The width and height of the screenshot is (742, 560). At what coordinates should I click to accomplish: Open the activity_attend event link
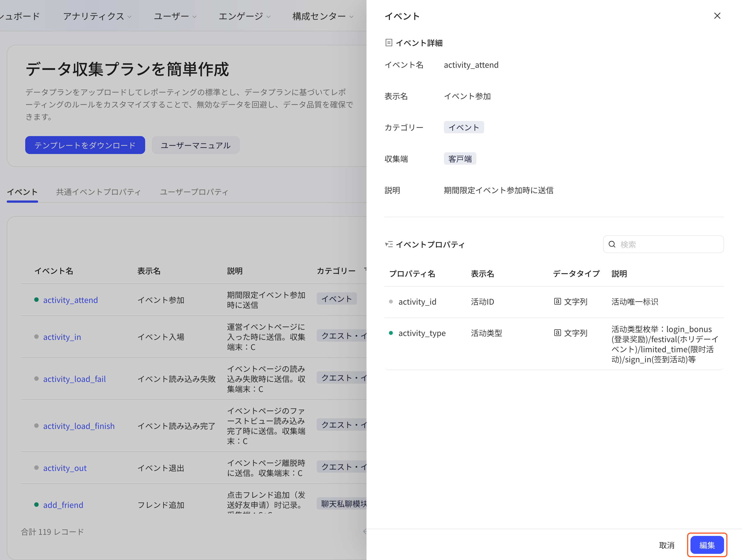[x=70, y=300]
